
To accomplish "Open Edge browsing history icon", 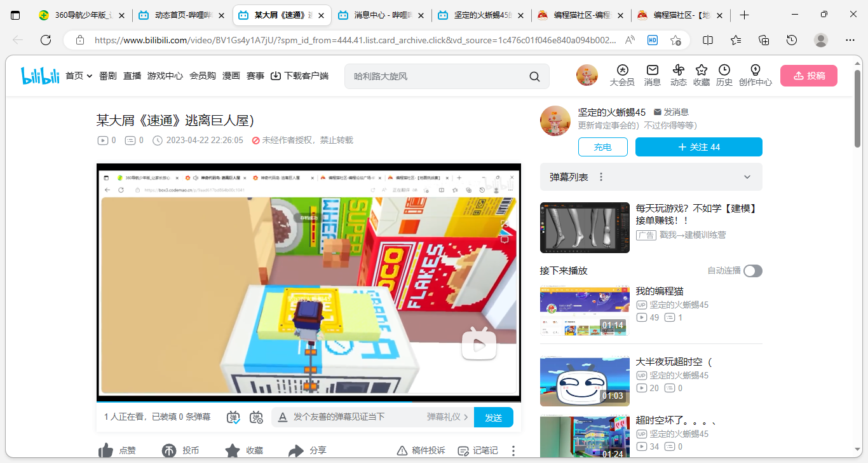I will pos(792,40).
